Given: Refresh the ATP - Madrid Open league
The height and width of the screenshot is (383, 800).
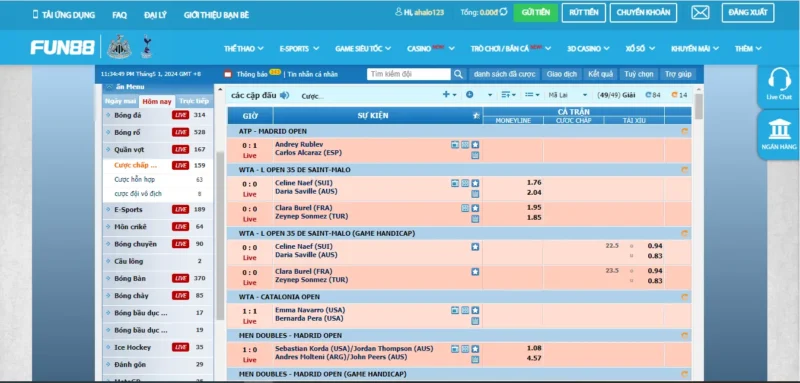Looking at the screenshot, I should point(684,132).
